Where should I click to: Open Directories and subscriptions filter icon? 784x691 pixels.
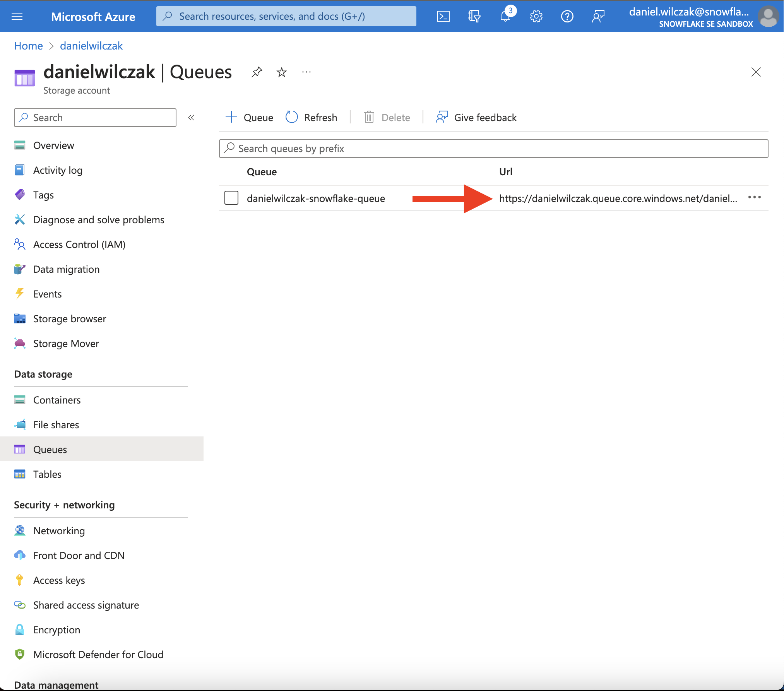pos(474,16)
